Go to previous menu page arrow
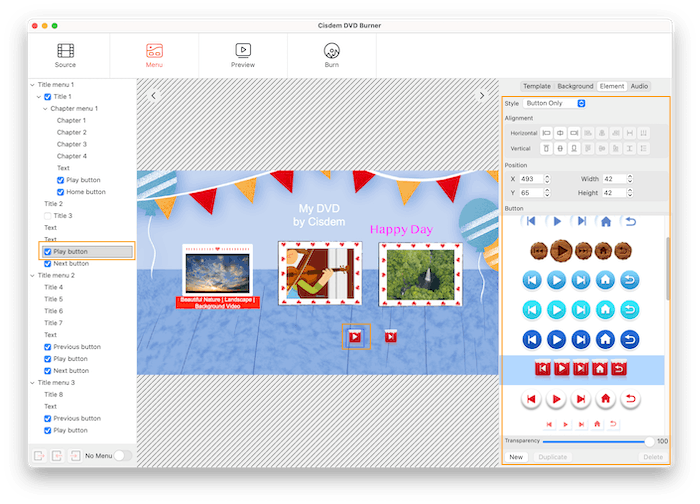Viewport: 700px width, 504px height. tap(154, 96)
